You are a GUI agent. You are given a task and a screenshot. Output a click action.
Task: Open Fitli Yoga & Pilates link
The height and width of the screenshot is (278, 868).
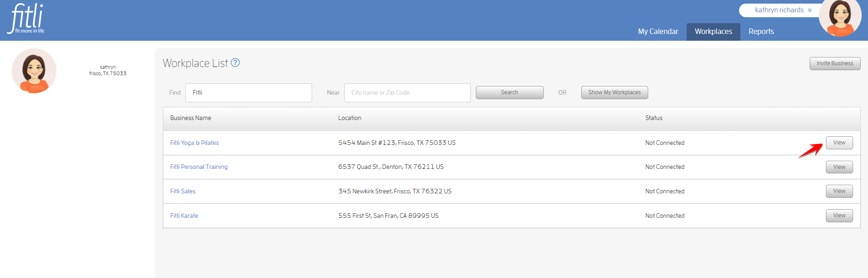tap(194, 143)
